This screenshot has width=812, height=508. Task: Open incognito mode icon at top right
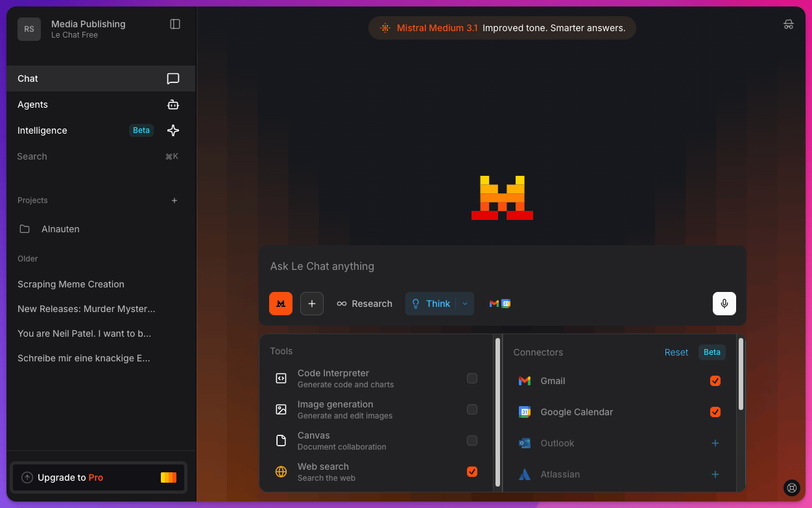tap(789, 24)
